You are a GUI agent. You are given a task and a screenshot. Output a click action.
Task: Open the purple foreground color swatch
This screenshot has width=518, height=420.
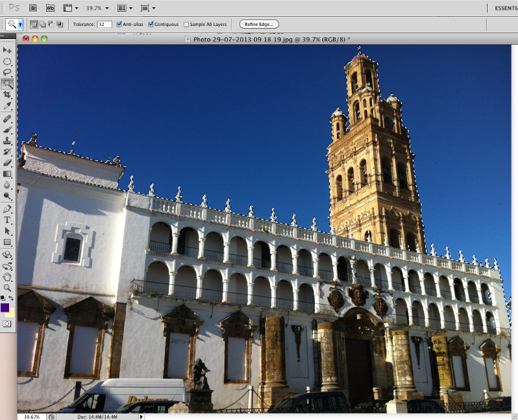5,307
